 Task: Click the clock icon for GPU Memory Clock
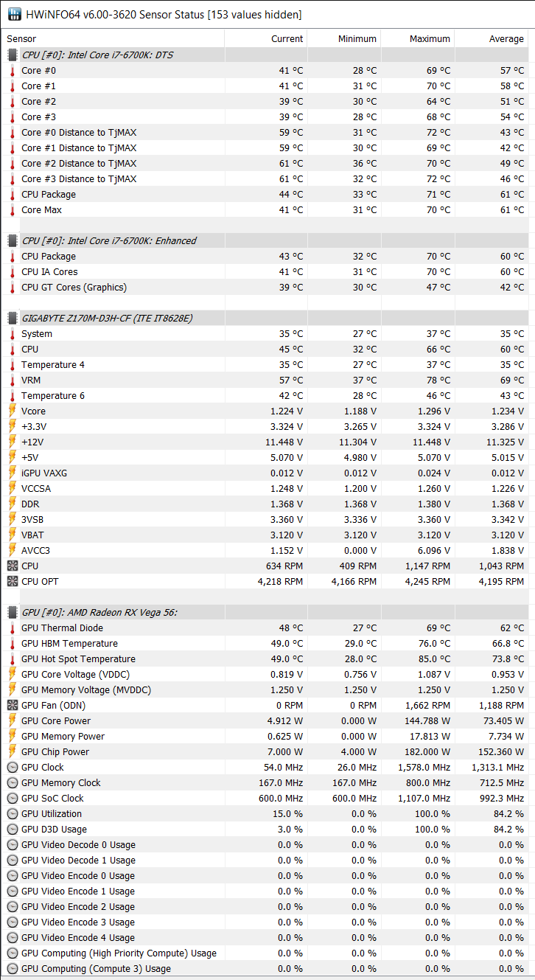pyautogui.click(x=13, y=782)
